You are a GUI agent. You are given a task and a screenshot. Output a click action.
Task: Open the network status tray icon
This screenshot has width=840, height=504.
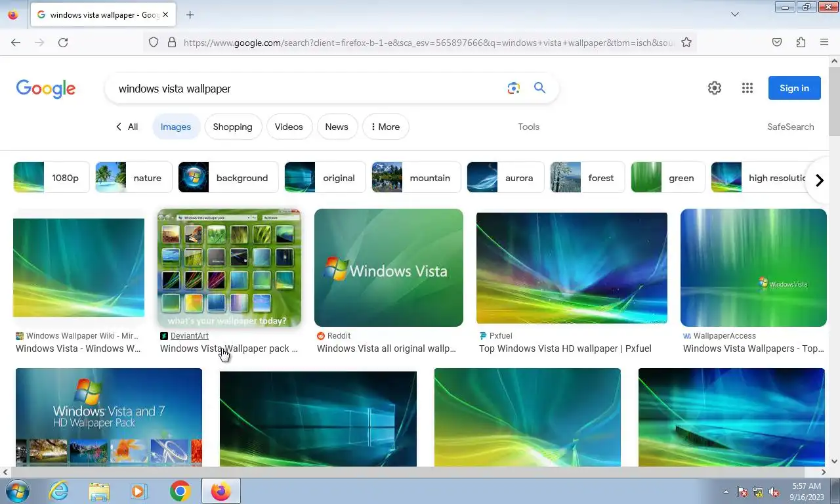pos(758,492)
